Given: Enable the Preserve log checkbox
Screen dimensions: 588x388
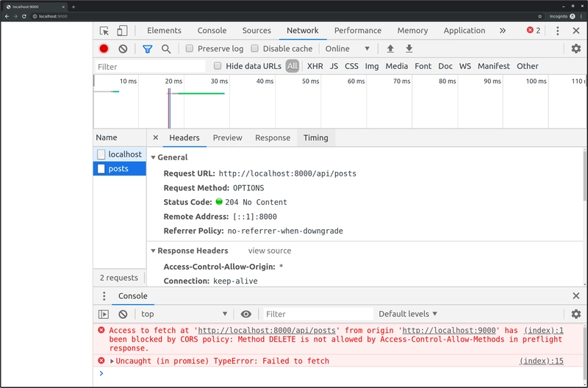Looking at the screenshot, I should [x=190, y=48].
